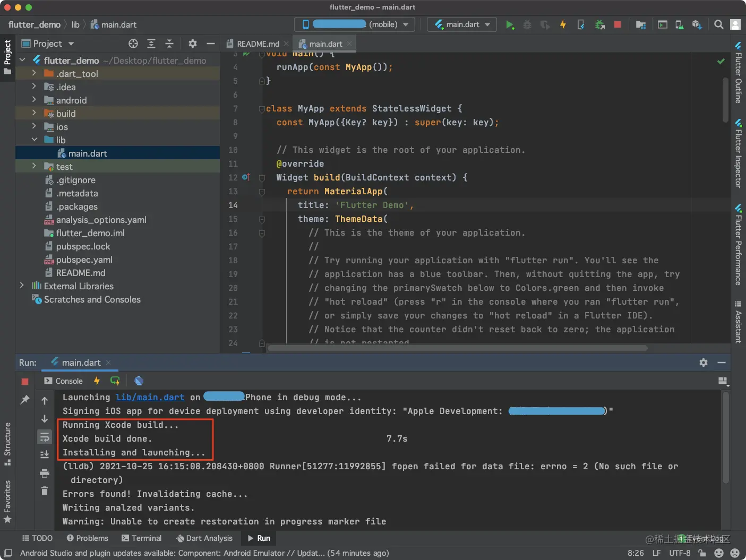Stop the running app from the top toolbar
The width and height of the screenshot is (746, 560).
[618, 24]
